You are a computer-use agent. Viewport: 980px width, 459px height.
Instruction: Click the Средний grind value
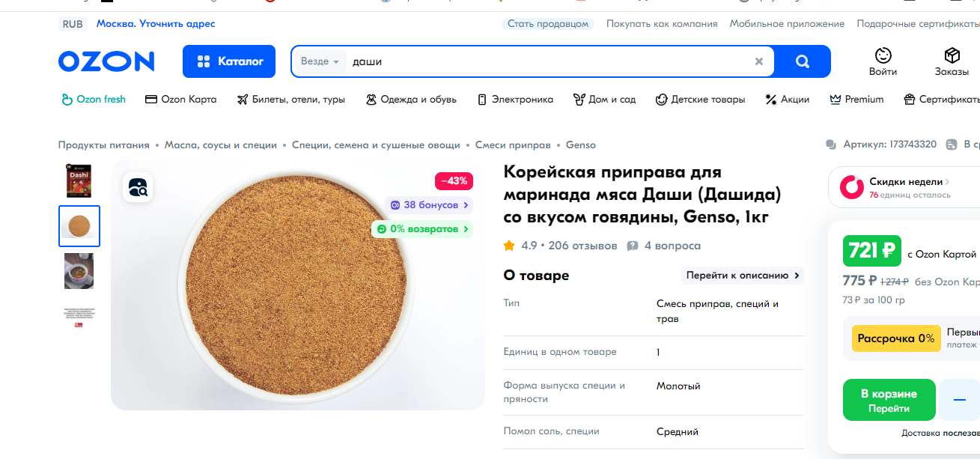678,432
